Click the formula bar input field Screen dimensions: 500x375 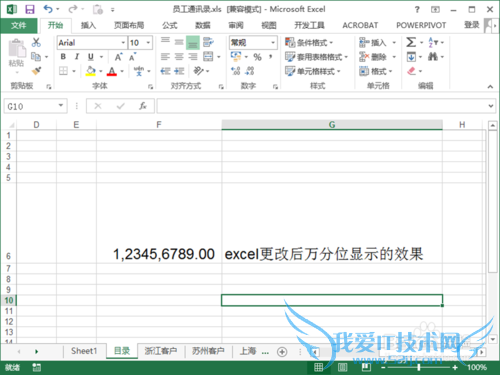322,106
